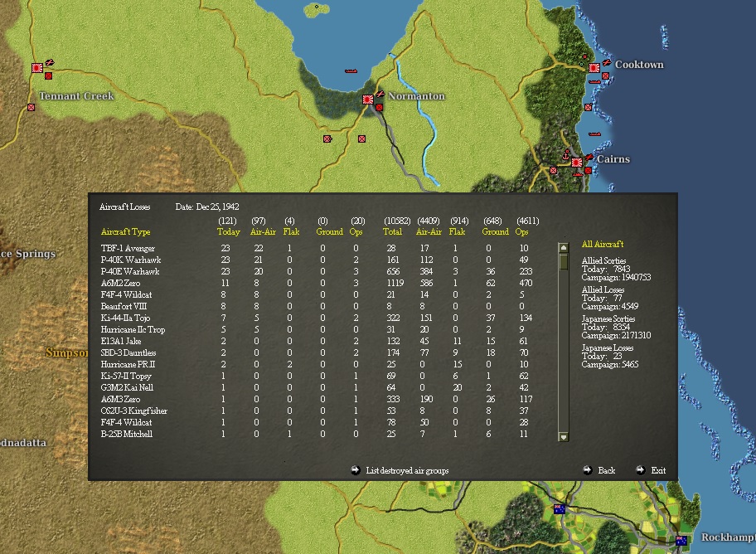This screenshot has width=756, height=554.
Task: Open List destroyed air groups
Action: coord(407,470)
